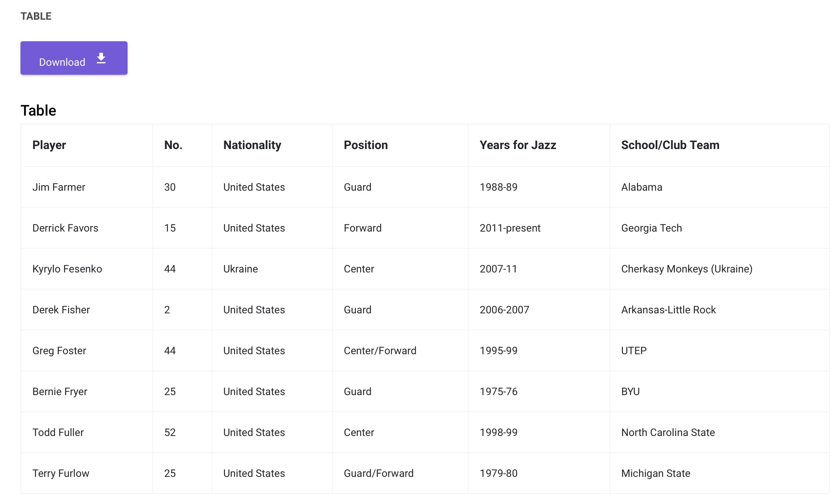Select the Bernie Fryer player cell
The image size is (836, 504).
(x=87, y=391)
